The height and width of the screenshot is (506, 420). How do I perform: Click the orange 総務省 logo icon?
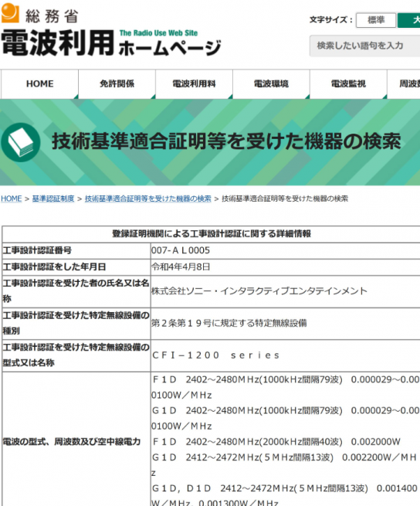point(10,13)
